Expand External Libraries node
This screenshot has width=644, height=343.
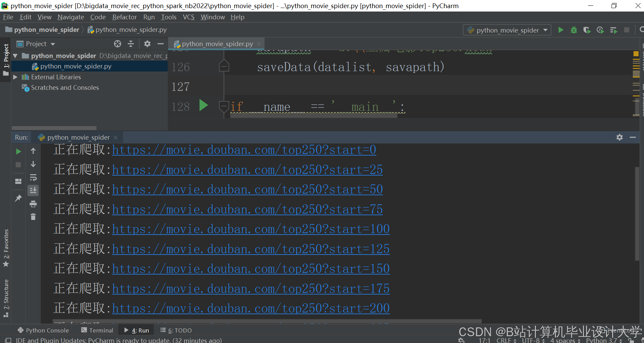coord(15,77)
